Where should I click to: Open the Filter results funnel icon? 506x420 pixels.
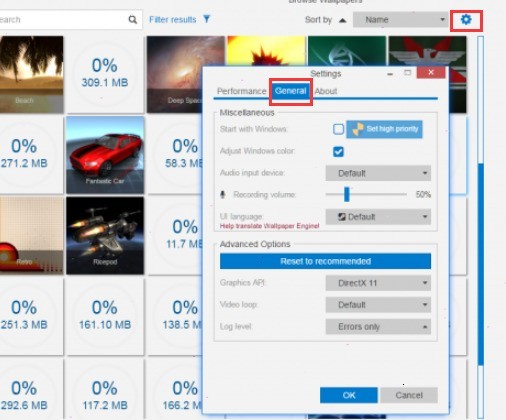207,19
